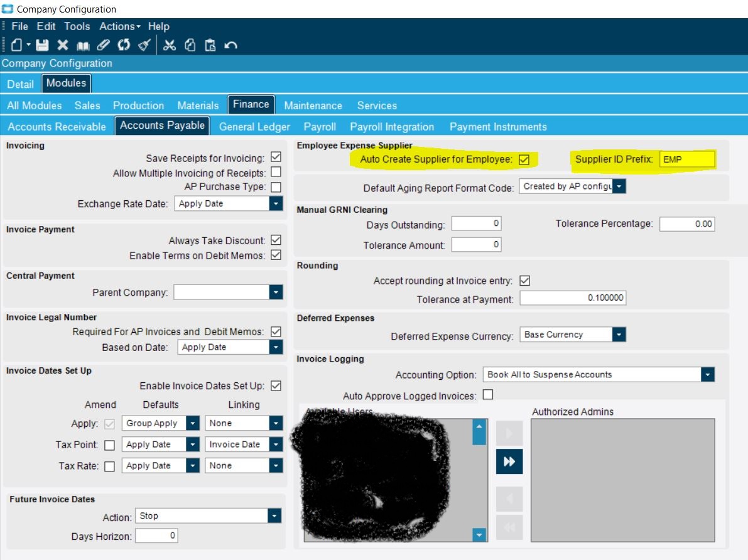Click the Supplier ID Prefix field
Viewport: 748px width, 560px height.
click(x=688, y=159)
